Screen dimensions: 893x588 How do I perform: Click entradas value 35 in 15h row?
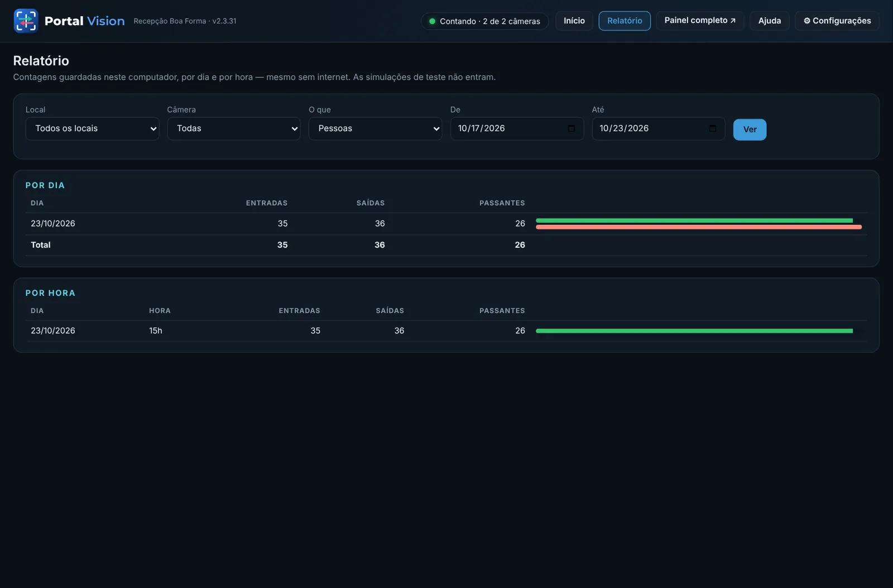315,331
